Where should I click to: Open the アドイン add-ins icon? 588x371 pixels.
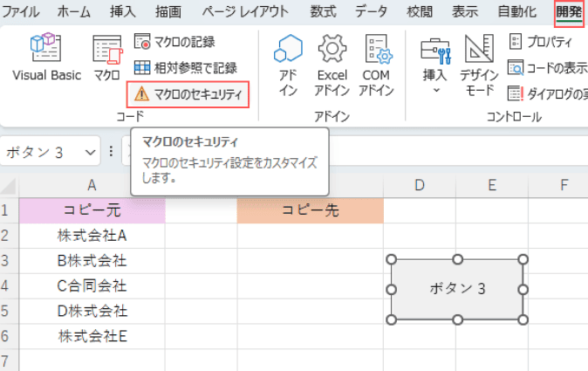288,65
